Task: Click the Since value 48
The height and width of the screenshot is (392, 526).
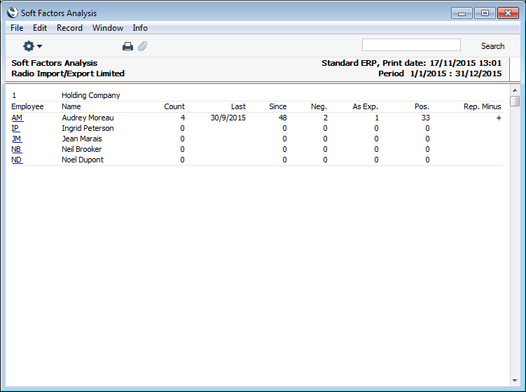Action: coord(282,118)
